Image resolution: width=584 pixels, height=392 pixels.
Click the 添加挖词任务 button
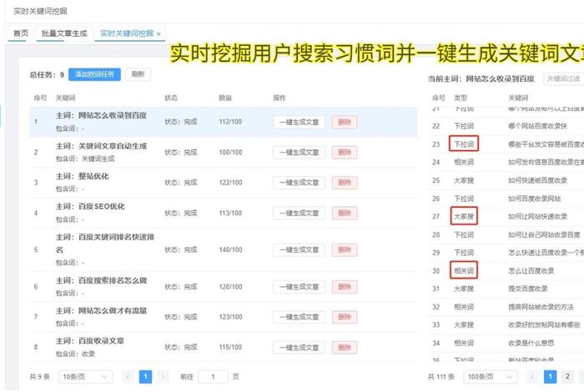(94, 74)
